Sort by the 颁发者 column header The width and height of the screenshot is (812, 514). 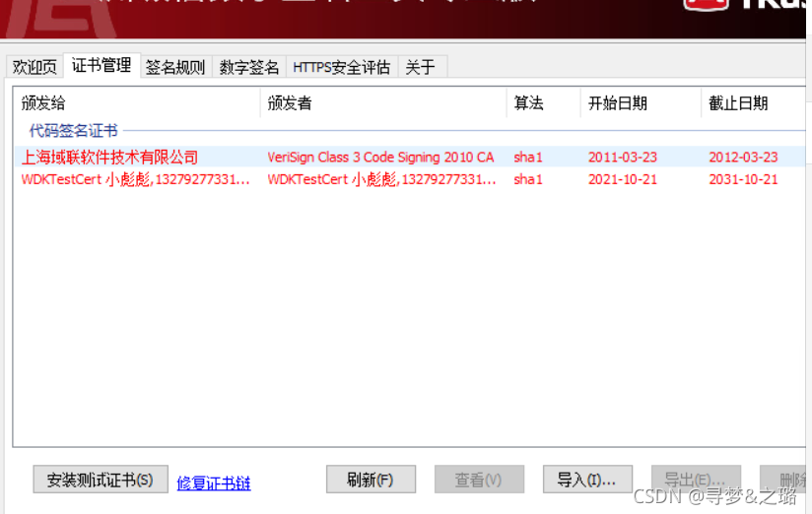coord(382,103)
